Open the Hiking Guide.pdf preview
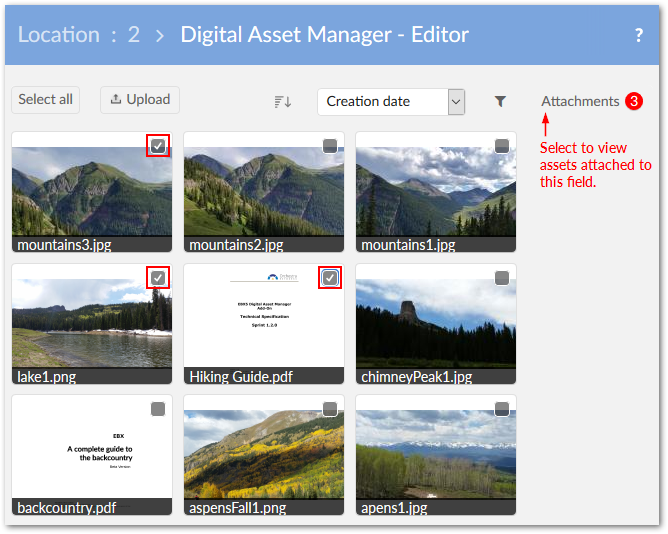 [x=264, y=315]
